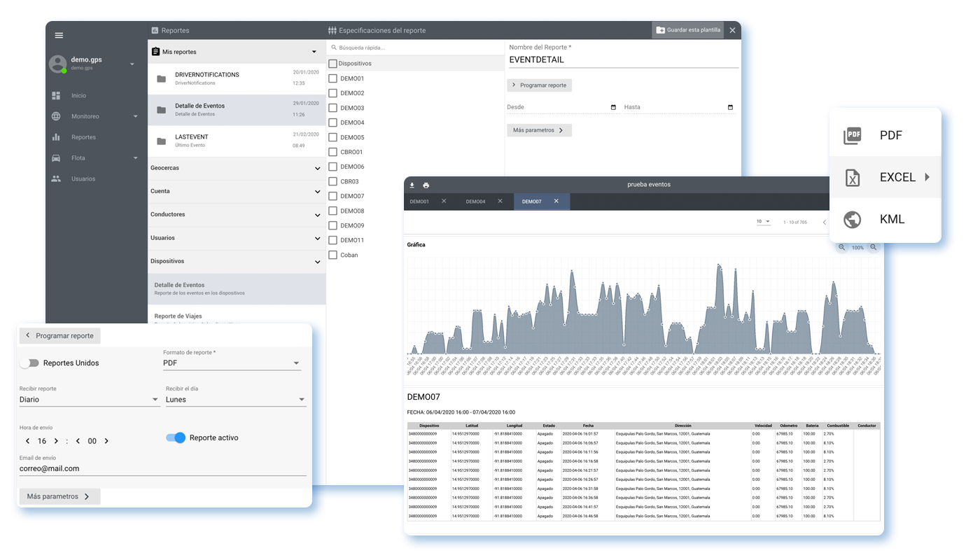The width and height of the screenshot is (980, 560).
Task: Click Más parametros under date fields
Action: 539,130
